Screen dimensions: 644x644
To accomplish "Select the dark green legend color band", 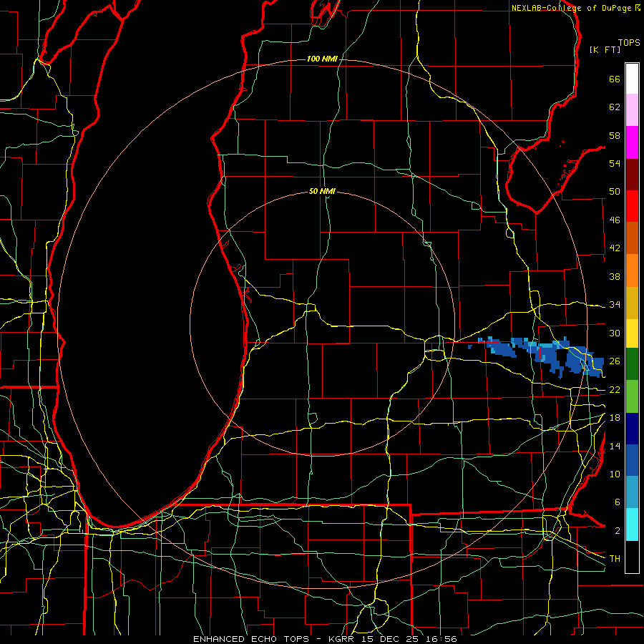I will 632,364.
